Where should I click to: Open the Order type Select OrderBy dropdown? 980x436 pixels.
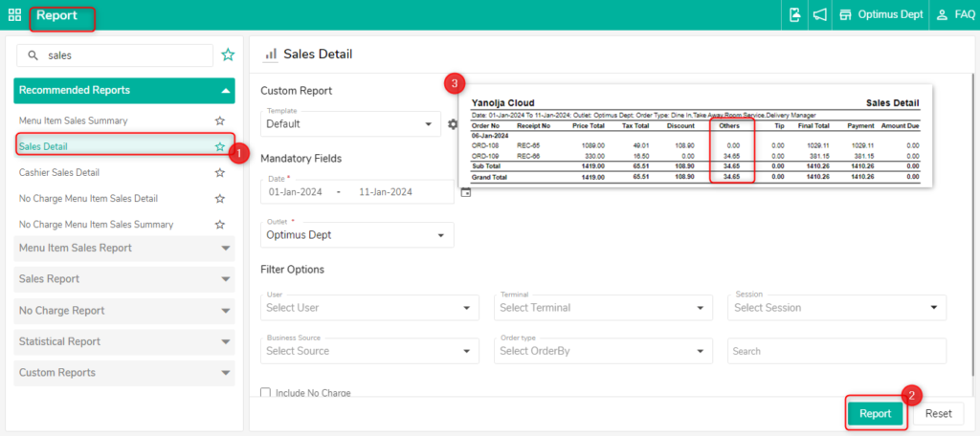tap(603, 351)
